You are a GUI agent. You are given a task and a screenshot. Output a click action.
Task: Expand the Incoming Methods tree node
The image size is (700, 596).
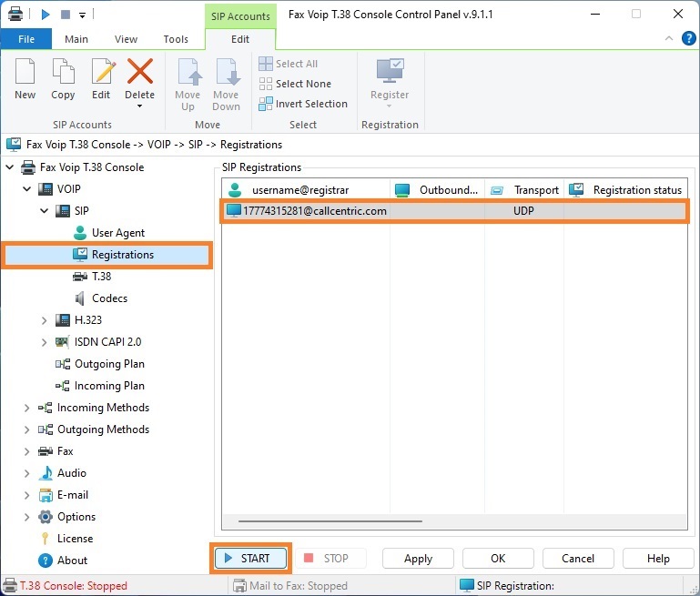(x=26, y=408)
